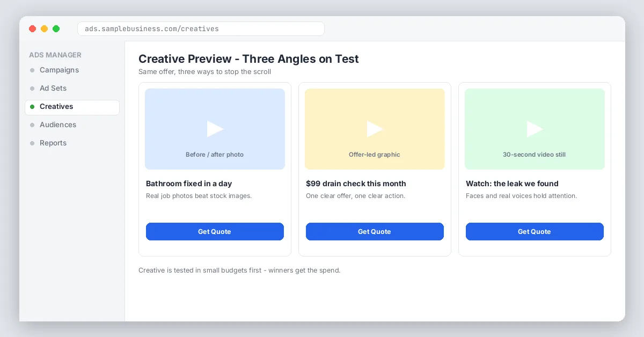Select the Creatives sidebar item
The width and height of the screenshot is (644, 337).
72,107
